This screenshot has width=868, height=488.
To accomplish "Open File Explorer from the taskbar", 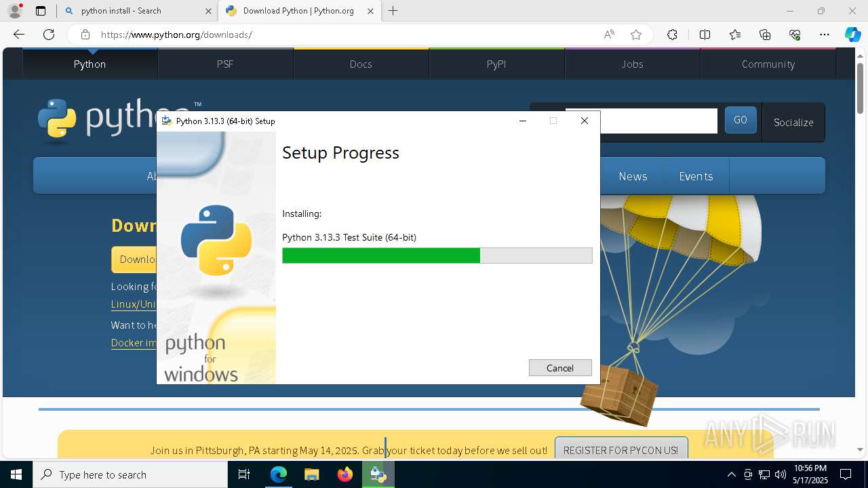I will [x=311, y=474].
